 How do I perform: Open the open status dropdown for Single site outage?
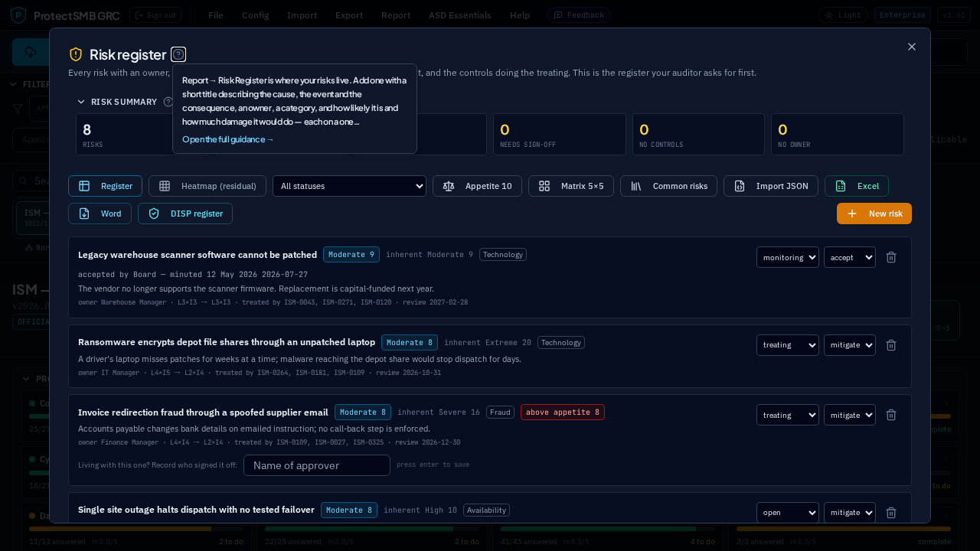[788, 513]
